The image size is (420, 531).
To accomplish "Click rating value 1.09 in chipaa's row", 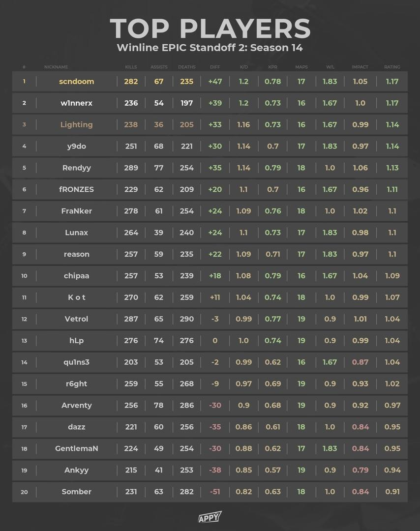I will click(392, 276).
